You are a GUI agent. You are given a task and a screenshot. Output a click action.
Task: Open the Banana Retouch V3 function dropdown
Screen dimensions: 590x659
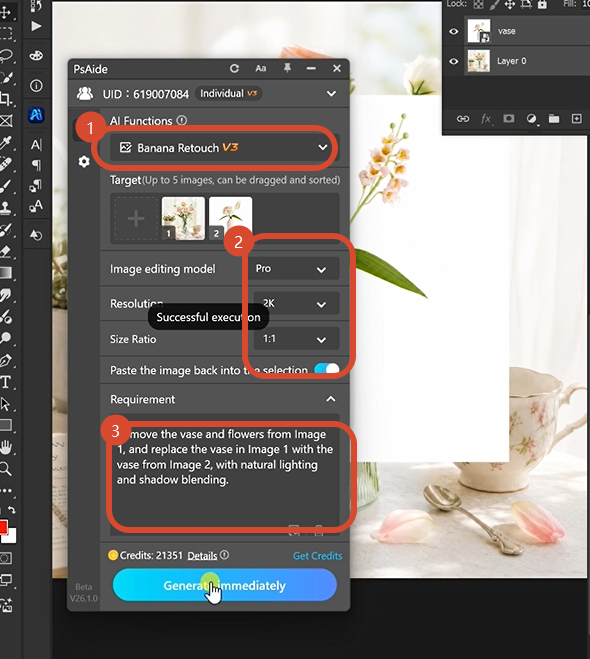224,148
